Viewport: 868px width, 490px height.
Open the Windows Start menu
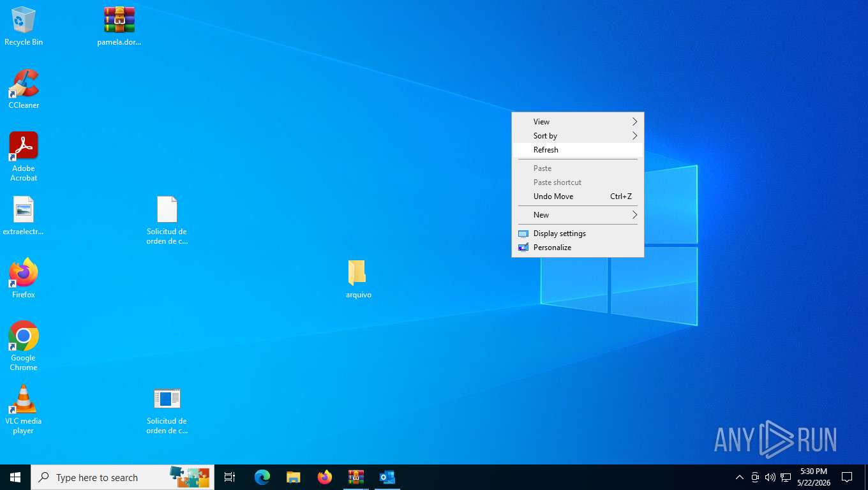[15, 477]
